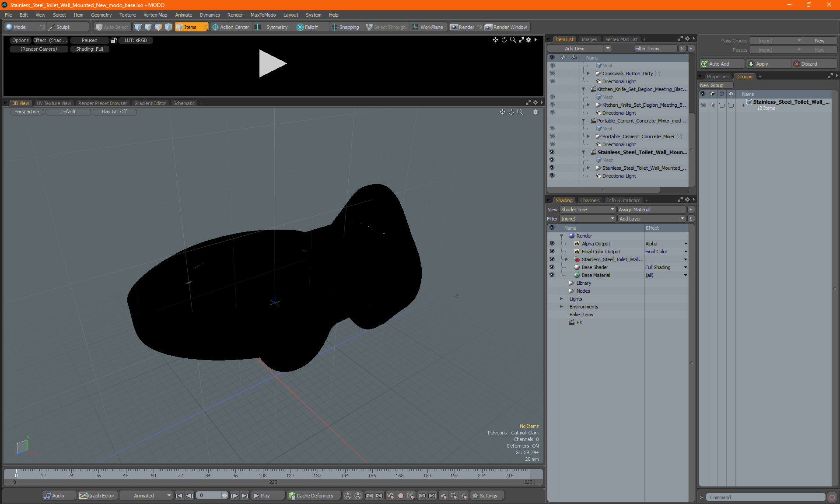Screen dimensions: 840x504
Task: Open Pass Groups dropdown
Action: point(775,41)
